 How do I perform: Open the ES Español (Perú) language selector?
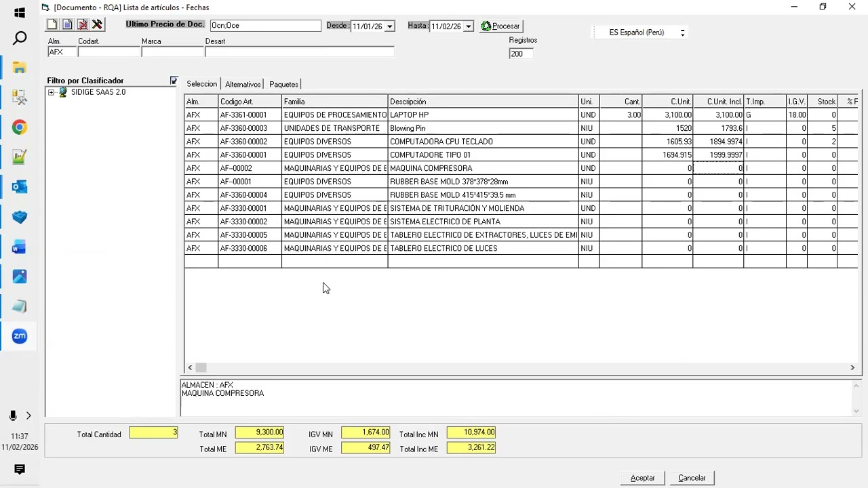[641, 33]
